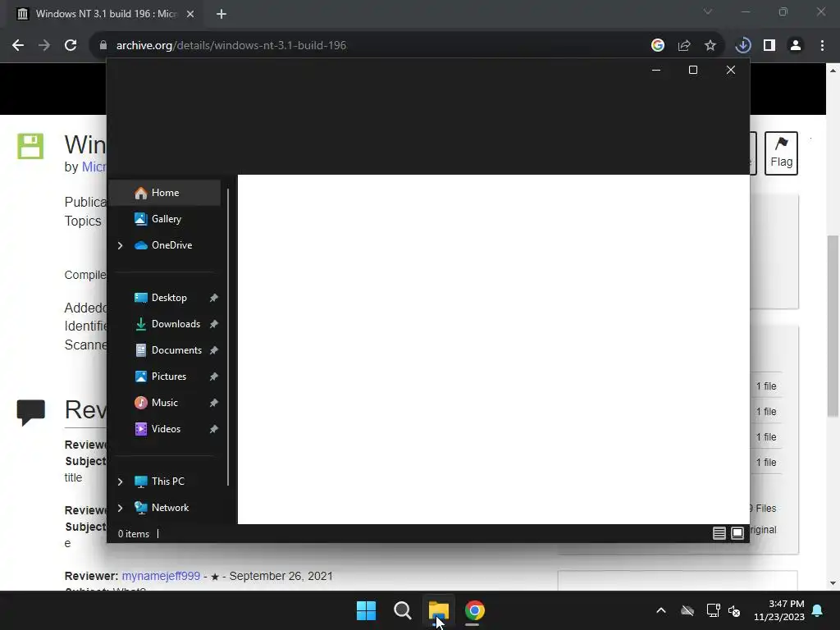
Task: Expand the Network tree node
Action: (120, 508)
